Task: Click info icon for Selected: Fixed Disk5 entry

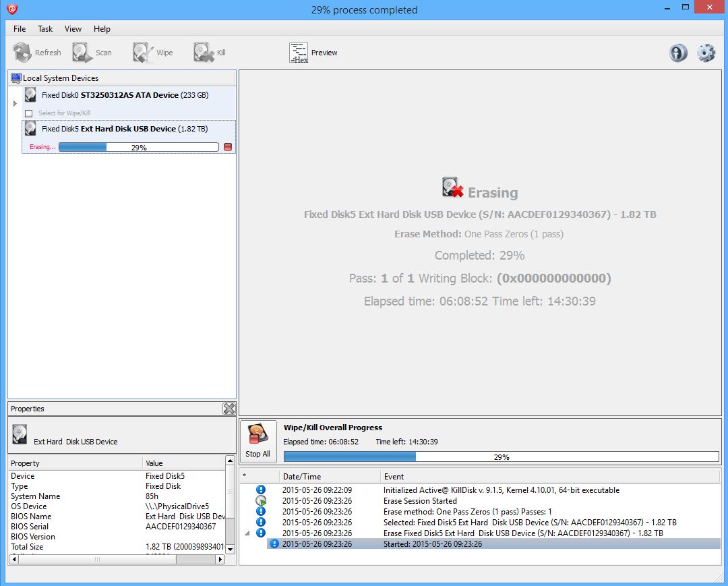Action: tap(261, 522)
